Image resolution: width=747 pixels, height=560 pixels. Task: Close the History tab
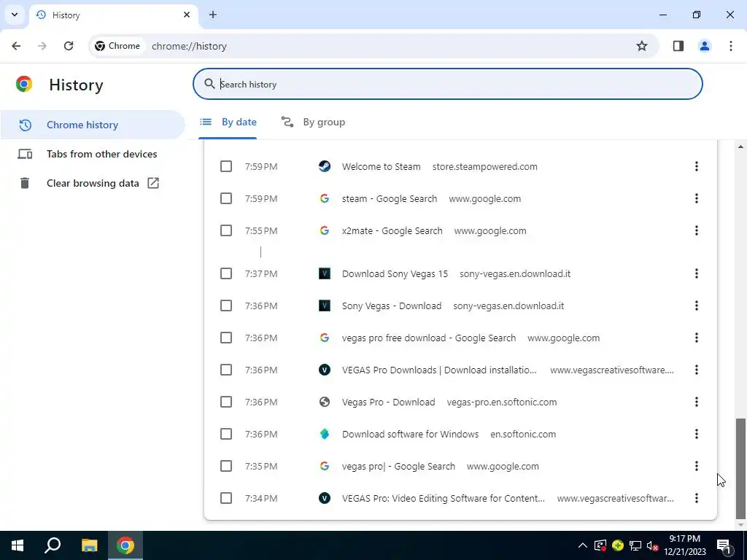tap(187, 15)
